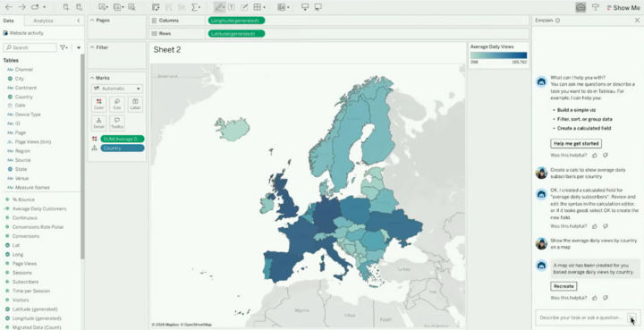Collapse the Filter card
Image resolution: width=644 pixels, height=330 pixels.
point(92,47)
